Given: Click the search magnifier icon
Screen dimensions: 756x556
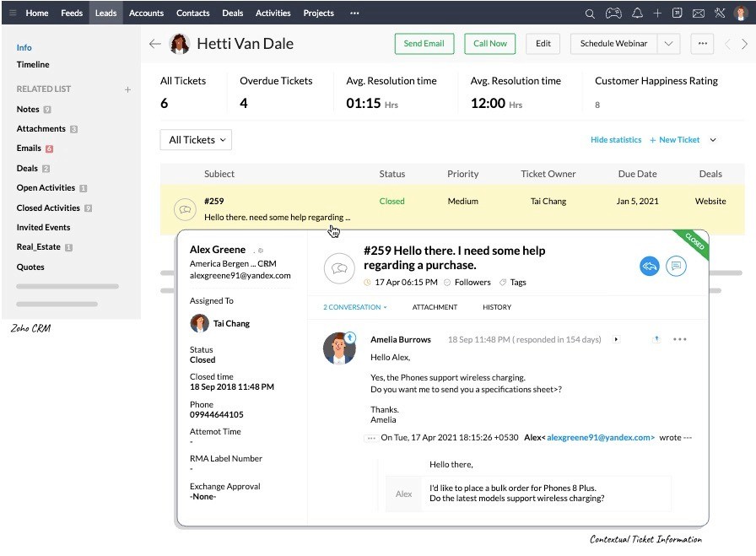Looking at the screenshot, I should coord(590,13).
